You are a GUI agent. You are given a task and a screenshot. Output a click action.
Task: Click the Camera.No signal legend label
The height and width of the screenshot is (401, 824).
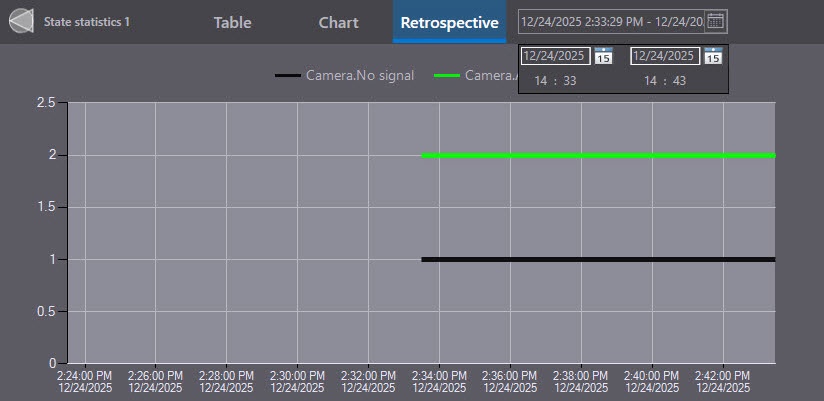click(361, 75)
